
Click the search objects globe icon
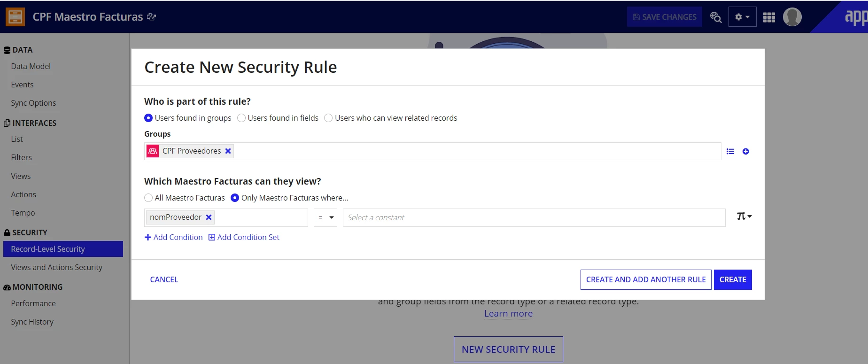715,17
